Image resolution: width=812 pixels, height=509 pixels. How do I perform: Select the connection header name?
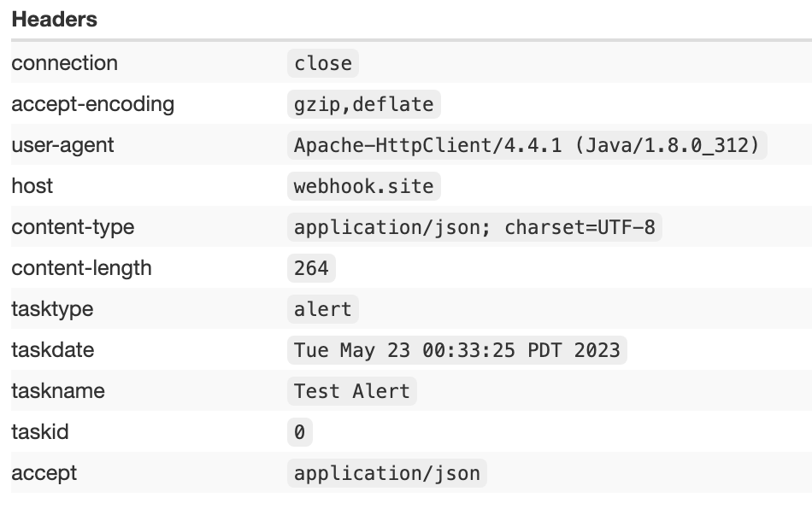64,63
